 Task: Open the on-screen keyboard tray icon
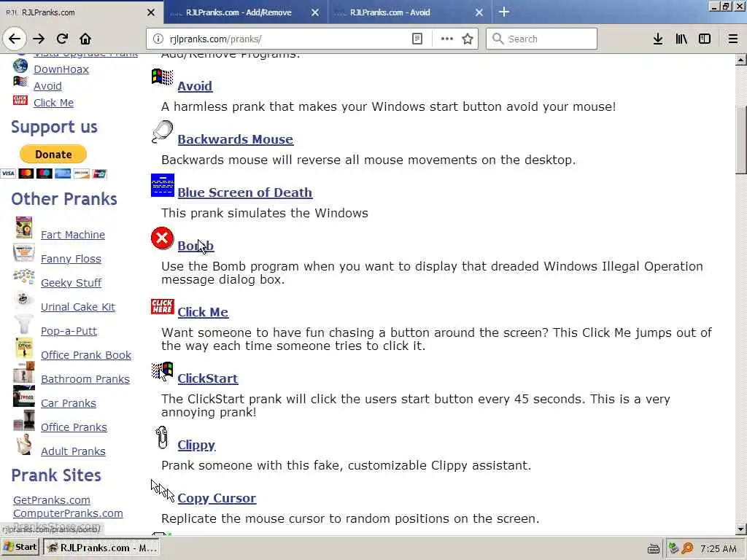(x=654, y=548)
